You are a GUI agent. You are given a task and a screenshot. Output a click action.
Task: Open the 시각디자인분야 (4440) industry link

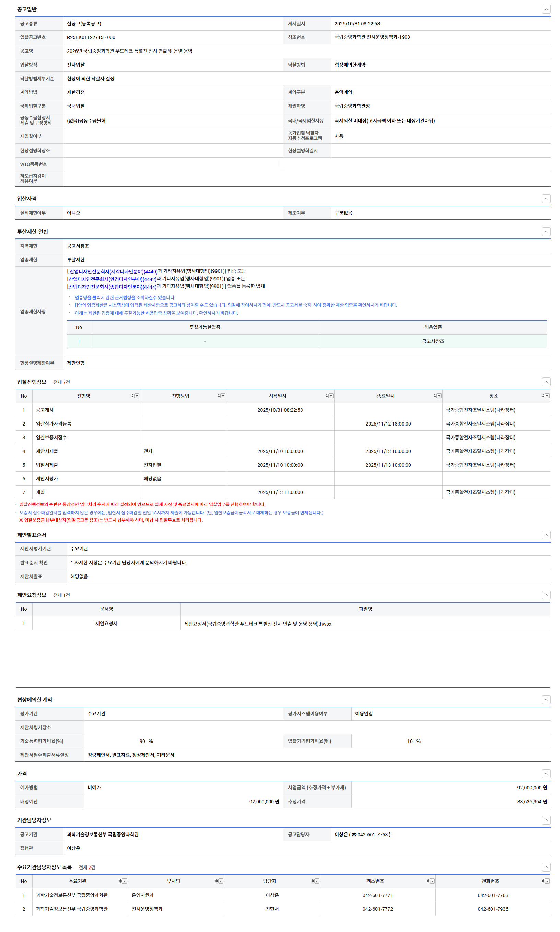click(113, 272)
